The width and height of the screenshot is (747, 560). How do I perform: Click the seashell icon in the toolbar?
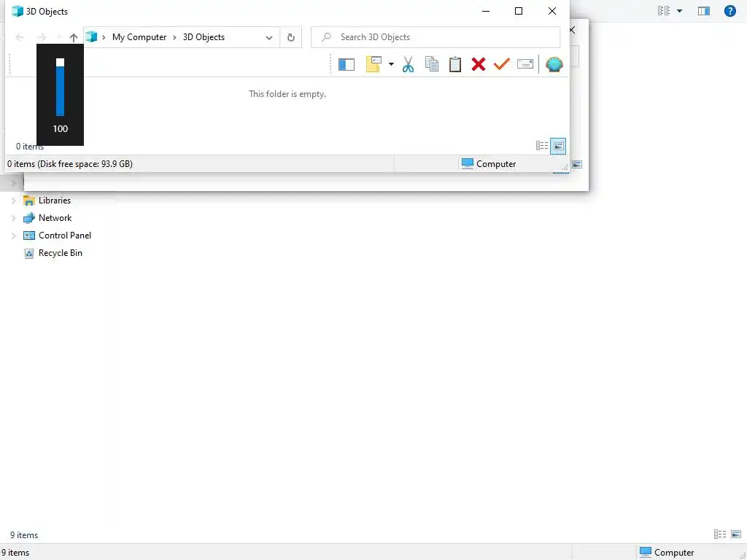(554, 64)
